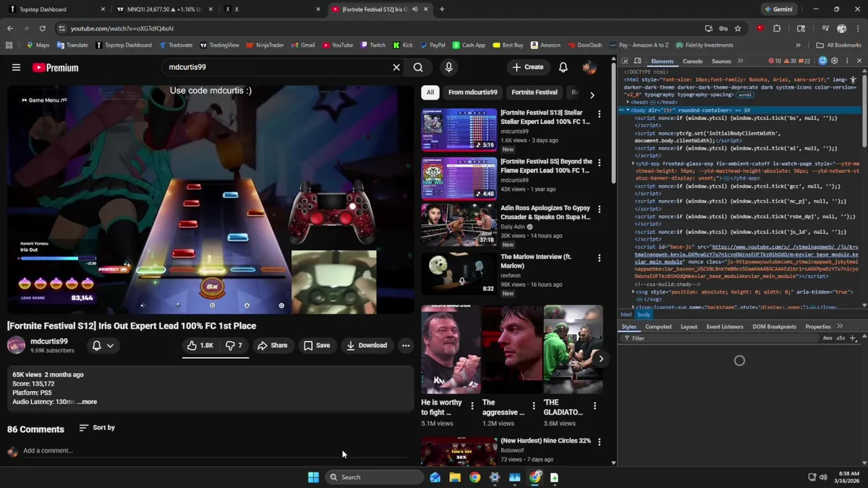Open the Gmail bookmark

coord(302,45)
